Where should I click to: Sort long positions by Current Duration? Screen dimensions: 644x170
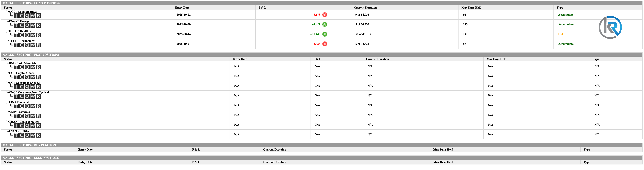(x=365, y=7)
